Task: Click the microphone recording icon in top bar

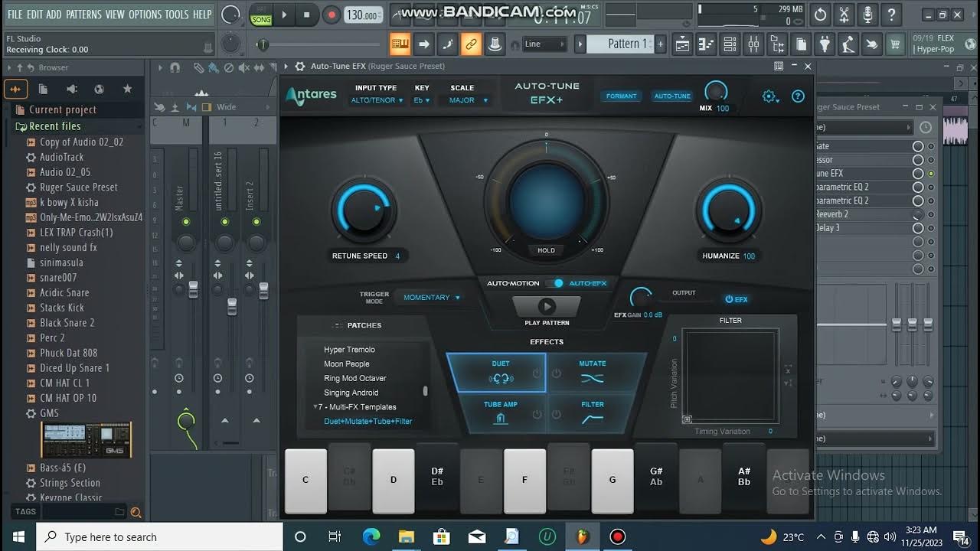Action: [x=867, y=15]
